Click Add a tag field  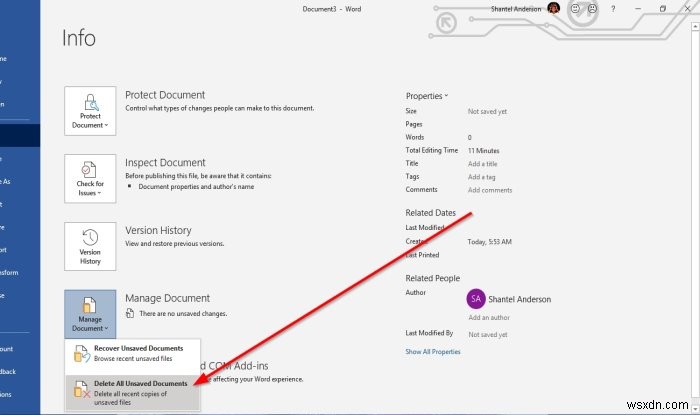point(482,177)
